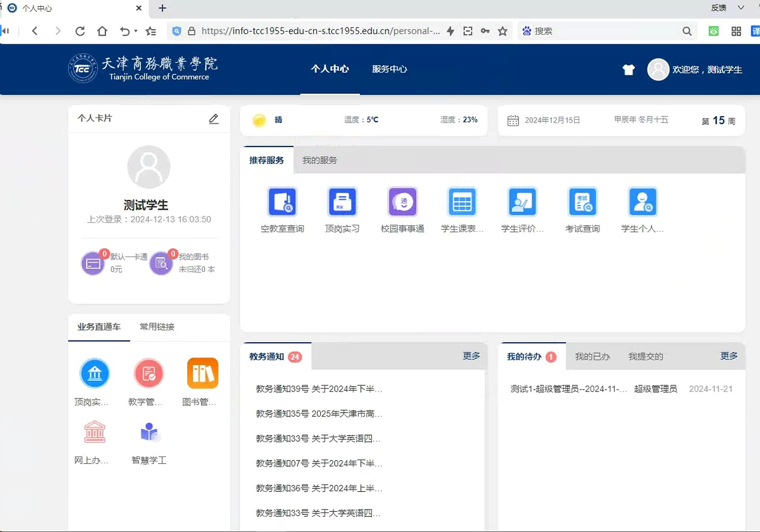Open the 顶岗实习 recommended service icon
The image size is (760, 532).
[342, 202]
